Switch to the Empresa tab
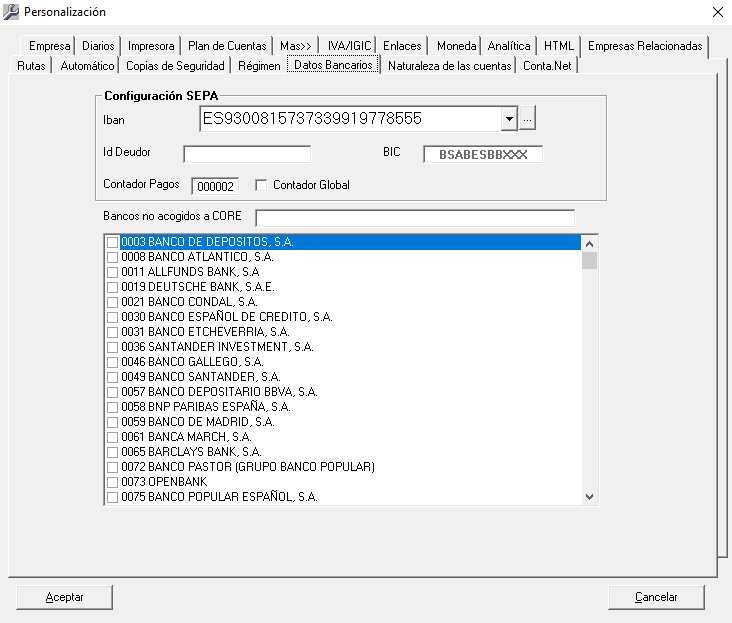Image resolution: width=732 pixels, height=623 pixels. (49, 46)
